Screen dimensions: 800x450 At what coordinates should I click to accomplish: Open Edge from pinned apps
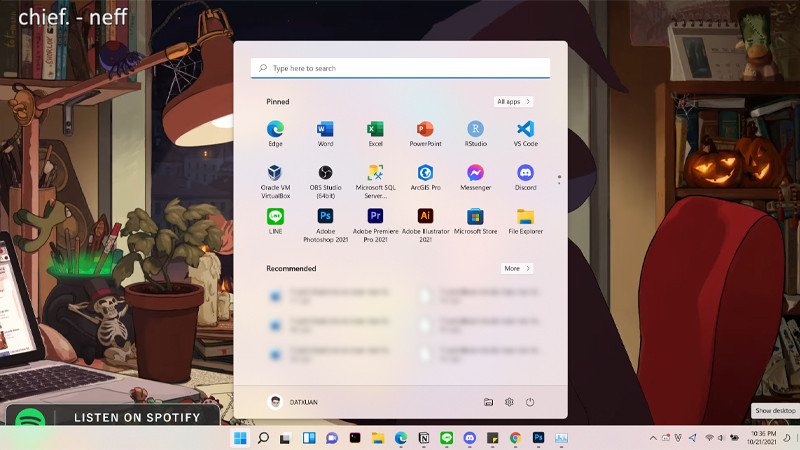pos(275,133)
